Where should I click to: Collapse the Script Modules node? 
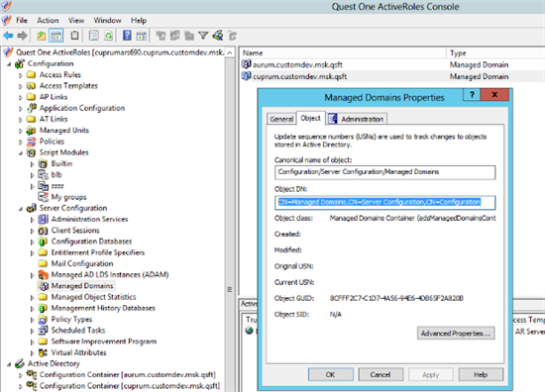21,153
